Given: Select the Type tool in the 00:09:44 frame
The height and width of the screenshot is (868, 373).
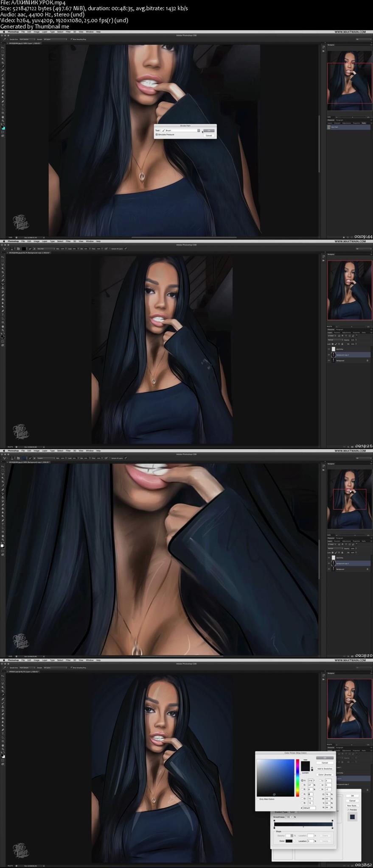Looking at the screenshot, I should click(3, 106).
